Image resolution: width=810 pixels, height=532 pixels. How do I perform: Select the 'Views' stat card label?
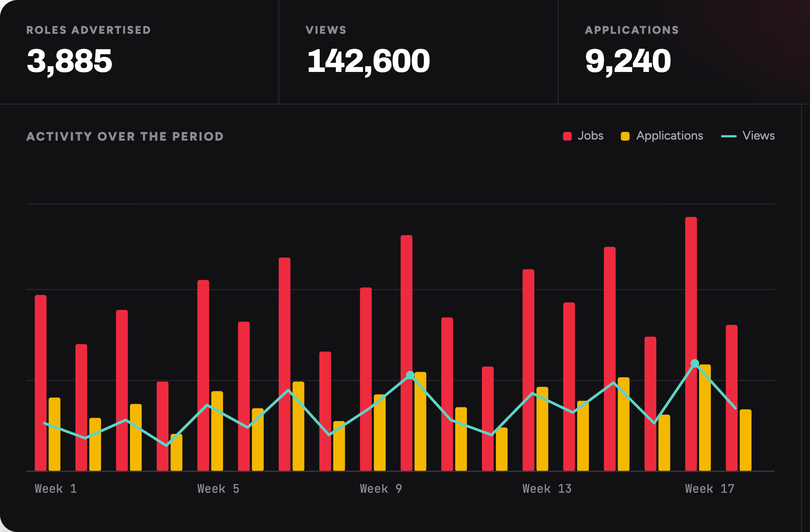[326, 30]
